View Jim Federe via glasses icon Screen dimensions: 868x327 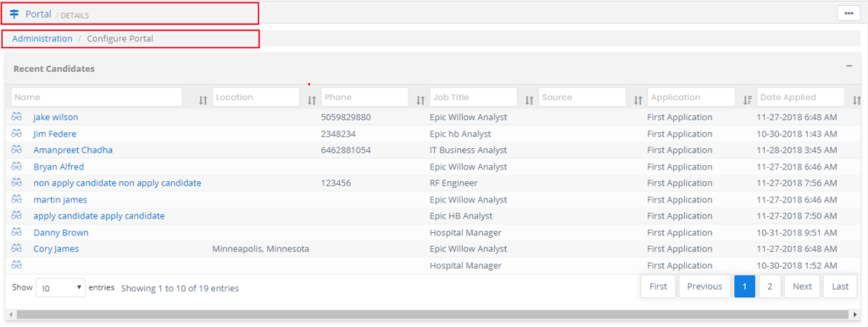(16, 133)
